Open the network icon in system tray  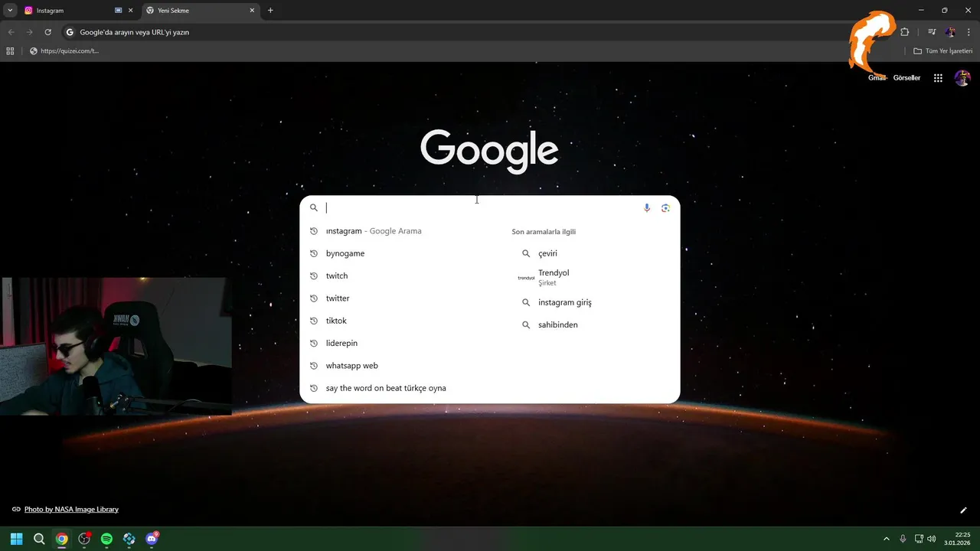(920, 539)
